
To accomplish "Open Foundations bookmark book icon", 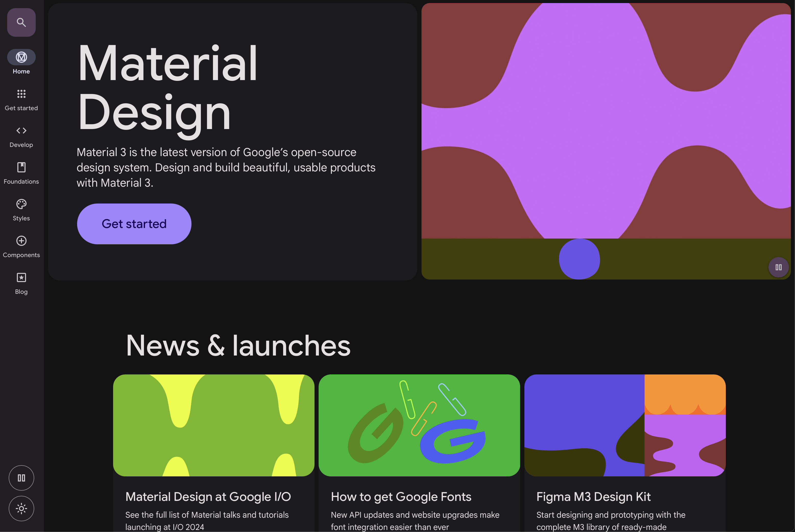I will [21, 167].
